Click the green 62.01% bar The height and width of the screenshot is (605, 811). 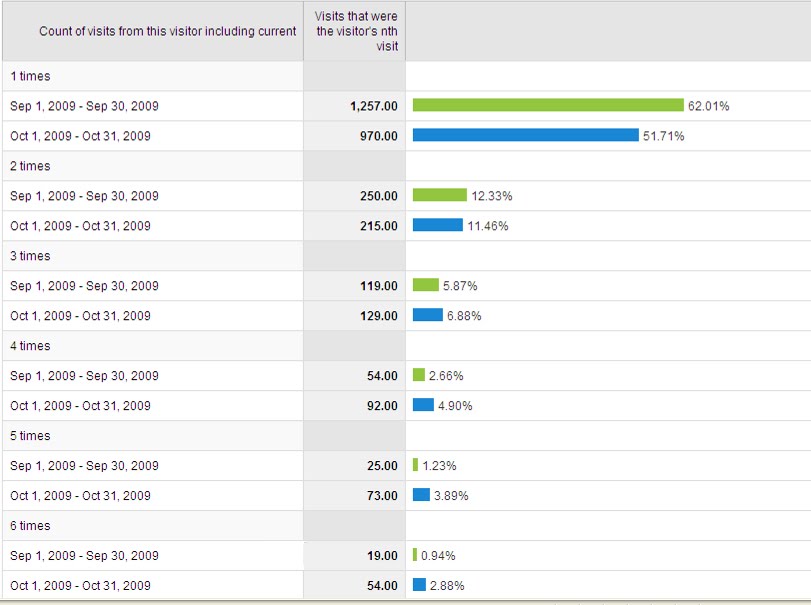pos(548,105)
